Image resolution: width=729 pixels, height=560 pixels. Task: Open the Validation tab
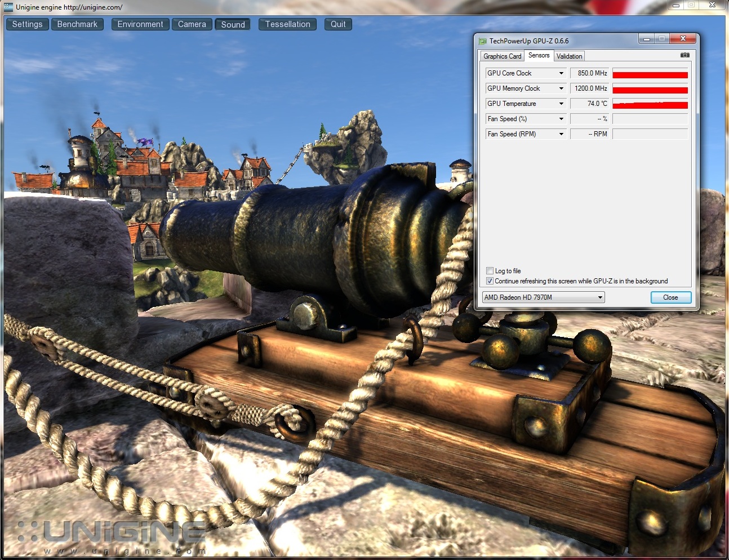coord(570,56)
